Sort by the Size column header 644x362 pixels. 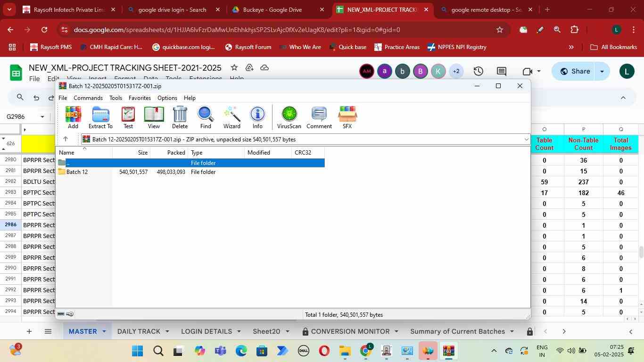142,153
